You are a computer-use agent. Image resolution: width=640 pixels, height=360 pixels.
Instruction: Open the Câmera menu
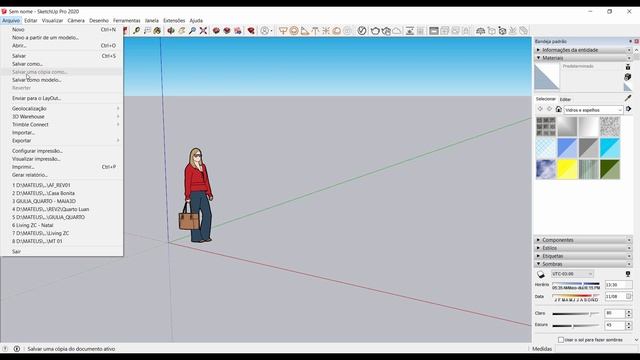(x=76, y=20)
